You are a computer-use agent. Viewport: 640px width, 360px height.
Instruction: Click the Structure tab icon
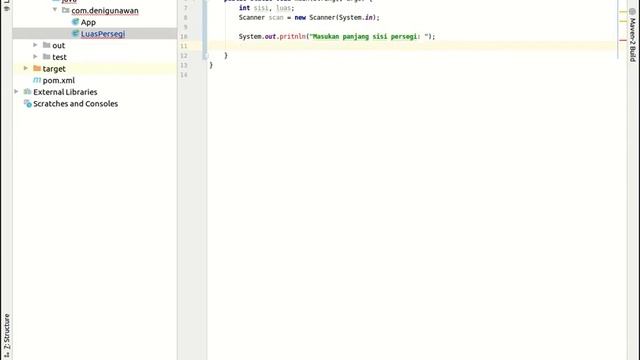coord(7,355)
